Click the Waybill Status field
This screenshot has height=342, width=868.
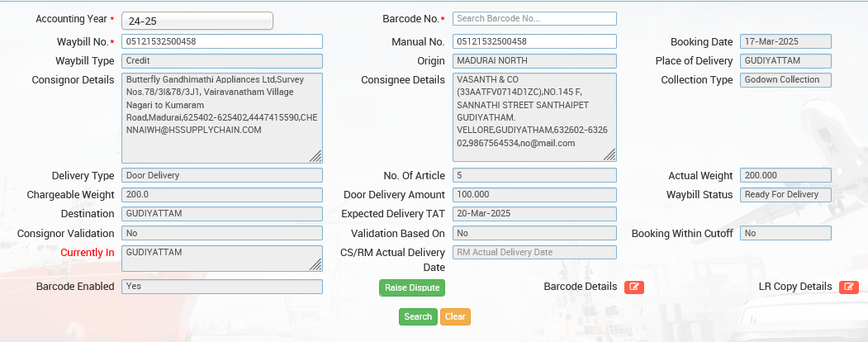coord(785,194)
